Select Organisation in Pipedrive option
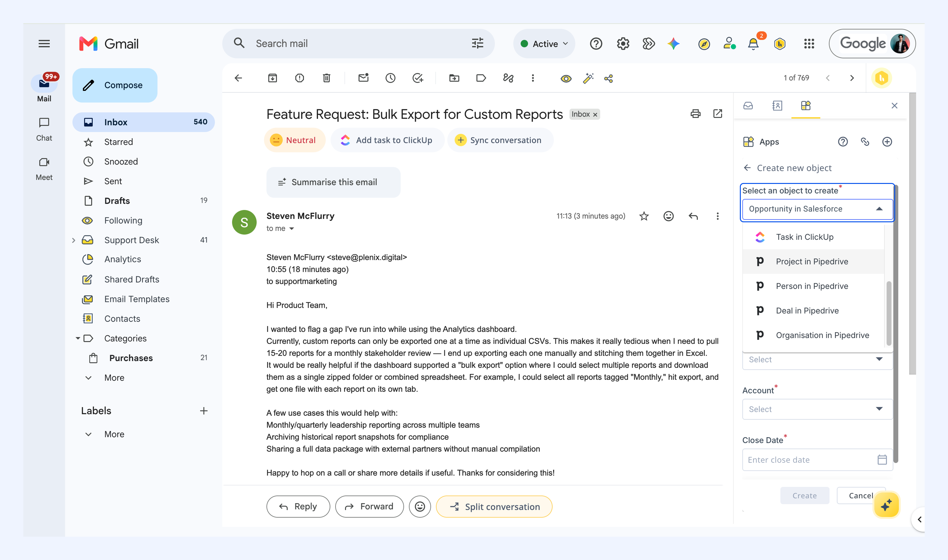Screen dimensions: 948x560 [813, 335]
